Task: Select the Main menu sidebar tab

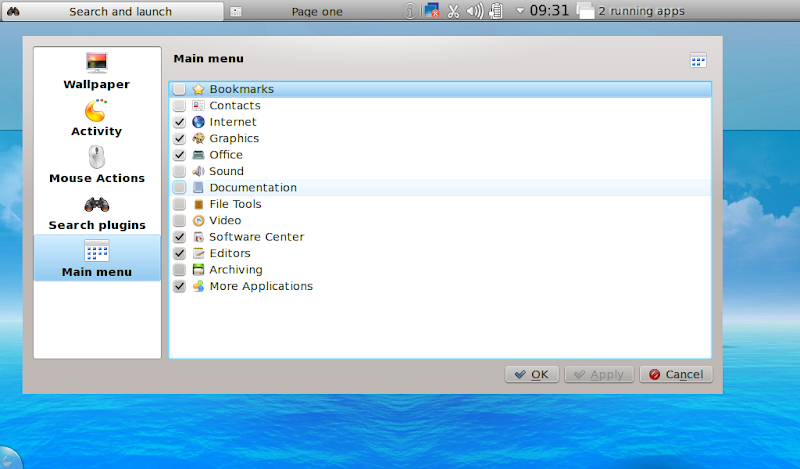Action: [x=97, y=258]
